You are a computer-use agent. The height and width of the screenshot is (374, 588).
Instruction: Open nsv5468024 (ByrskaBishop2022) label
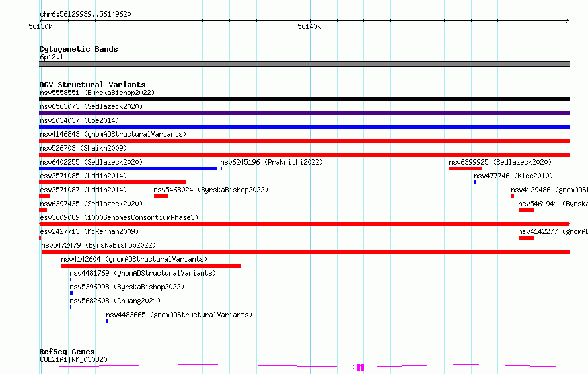(x=211, y=190)
